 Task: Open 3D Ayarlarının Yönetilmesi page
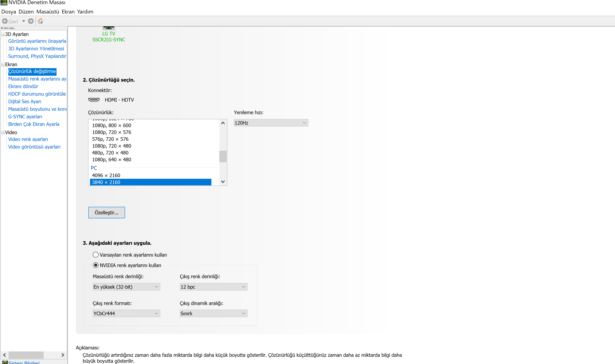pos(36,49)
